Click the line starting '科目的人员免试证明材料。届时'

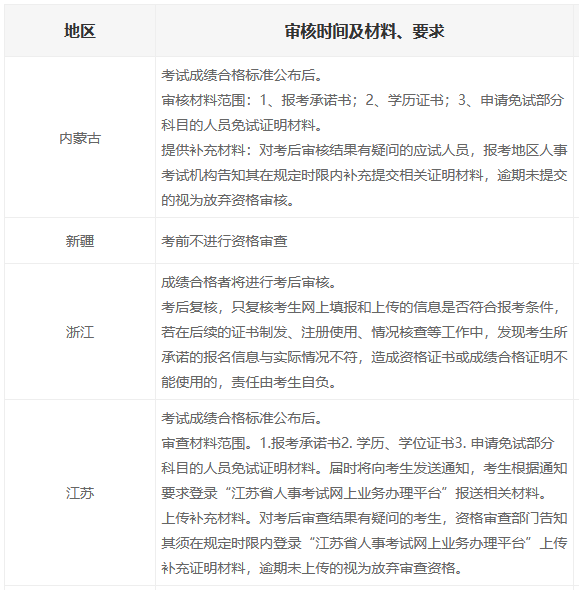pos(364,468)
